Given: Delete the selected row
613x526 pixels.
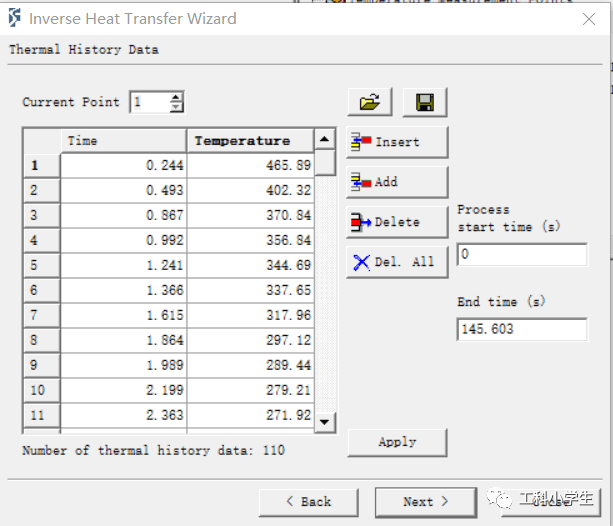Looking at the screenshot, I should [x=397, y=222].
